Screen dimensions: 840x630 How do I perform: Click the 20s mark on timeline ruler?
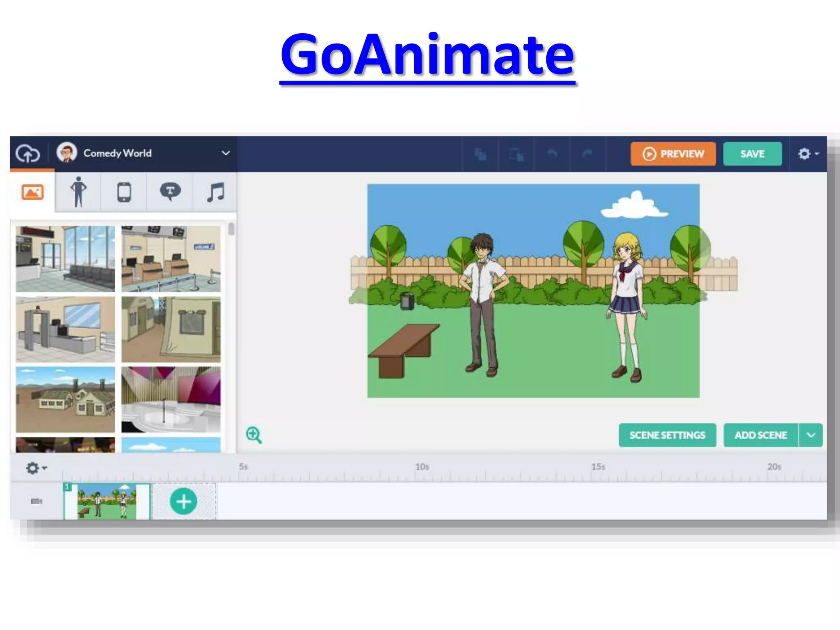tap(774, 467)
